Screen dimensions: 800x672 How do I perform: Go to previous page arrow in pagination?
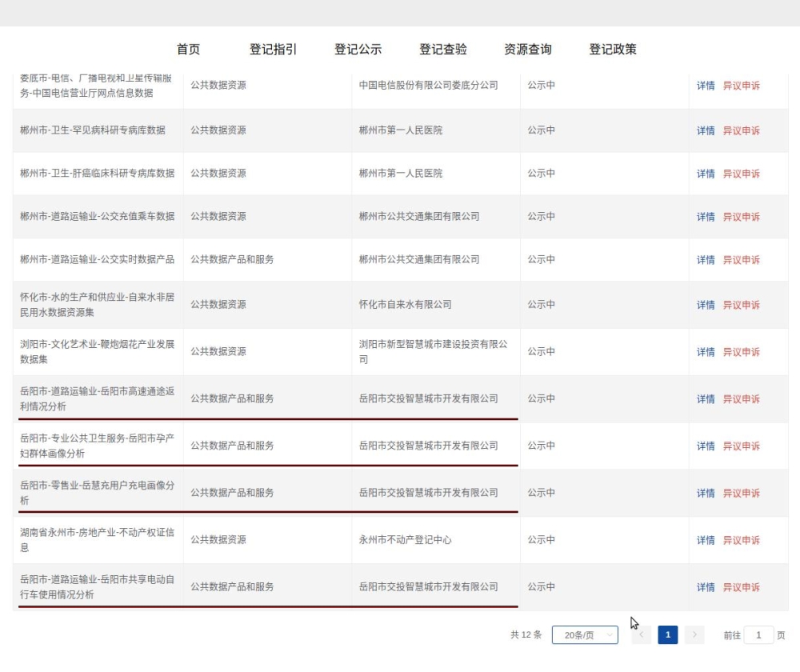click(641, 635)
